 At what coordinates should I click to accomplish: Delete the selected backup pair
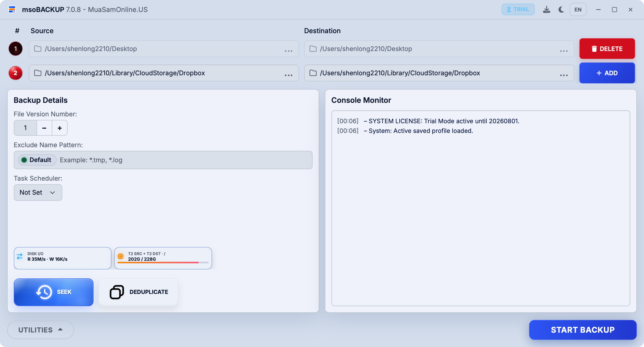point(607,48)
